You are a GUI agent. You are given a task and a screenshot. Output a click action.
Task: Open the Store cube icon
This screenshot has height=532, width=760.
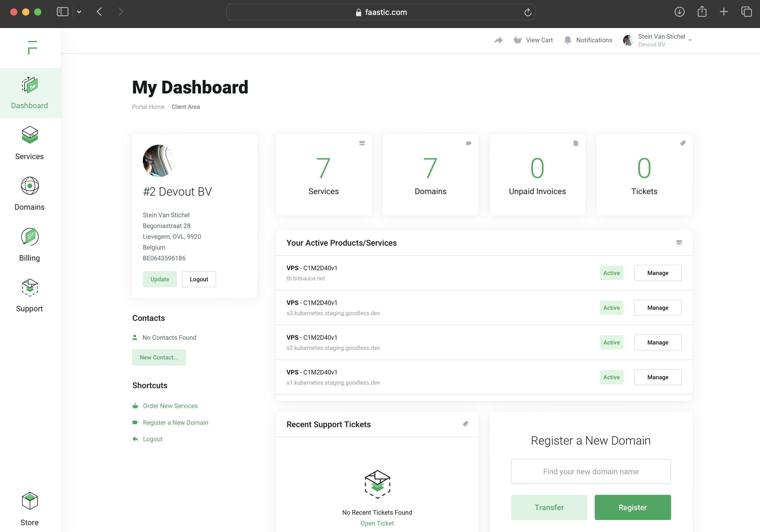click(30, 501)
